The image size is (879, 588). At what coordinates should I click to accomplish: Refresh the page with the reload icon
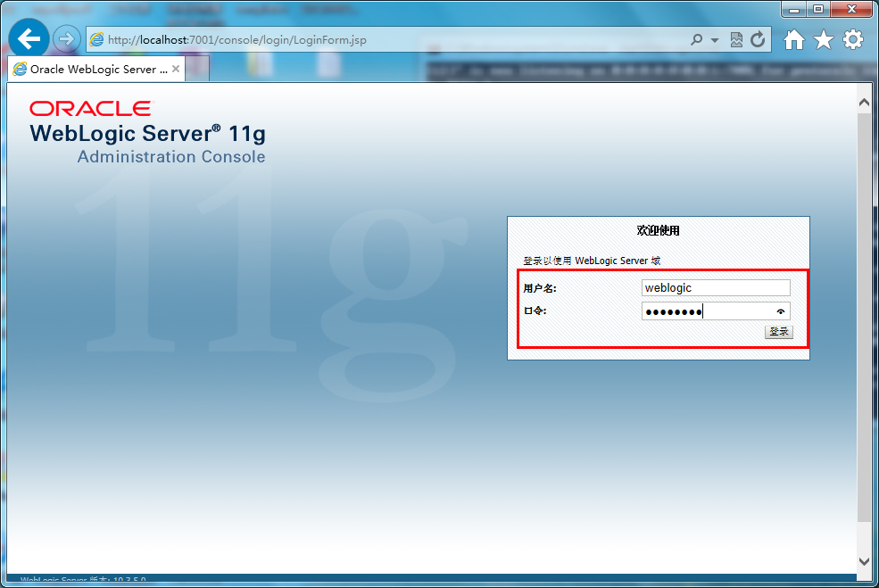tap(758, 40)
